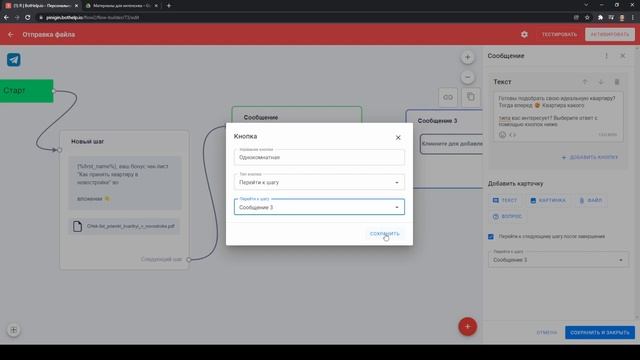Click the 'Кликните для добавле...' placeholder in Сообщение 3
Image resolution: width=640 pixels, height=360 pixels.
[x=451, y=144]
